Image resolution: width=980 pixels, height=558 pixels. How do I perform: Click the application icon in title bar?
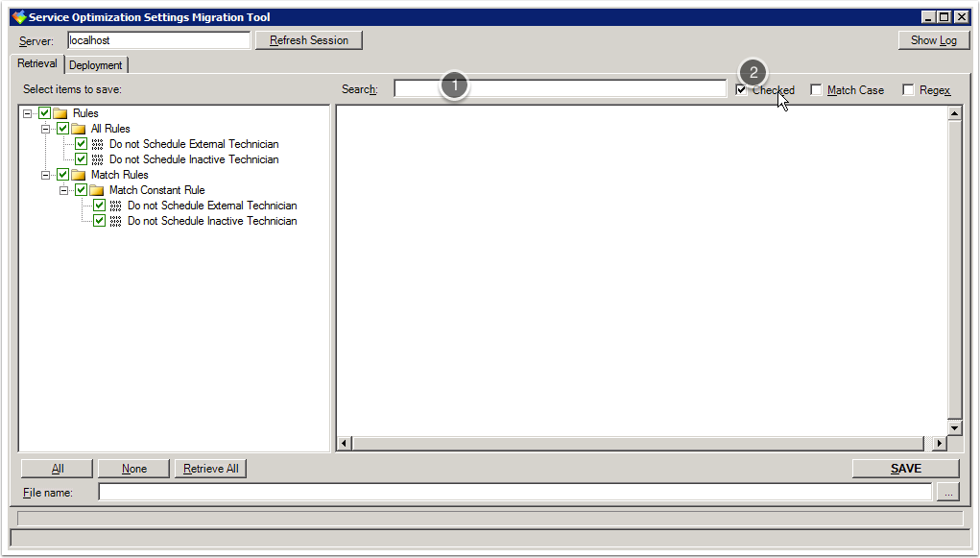tap(18, 17)
